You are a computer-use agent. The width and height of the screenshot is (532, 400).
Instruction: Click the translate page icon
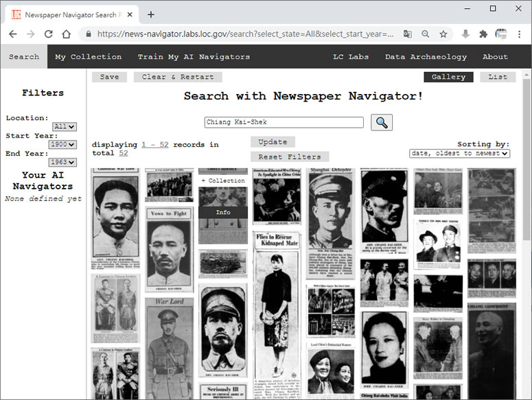point(408,34)
